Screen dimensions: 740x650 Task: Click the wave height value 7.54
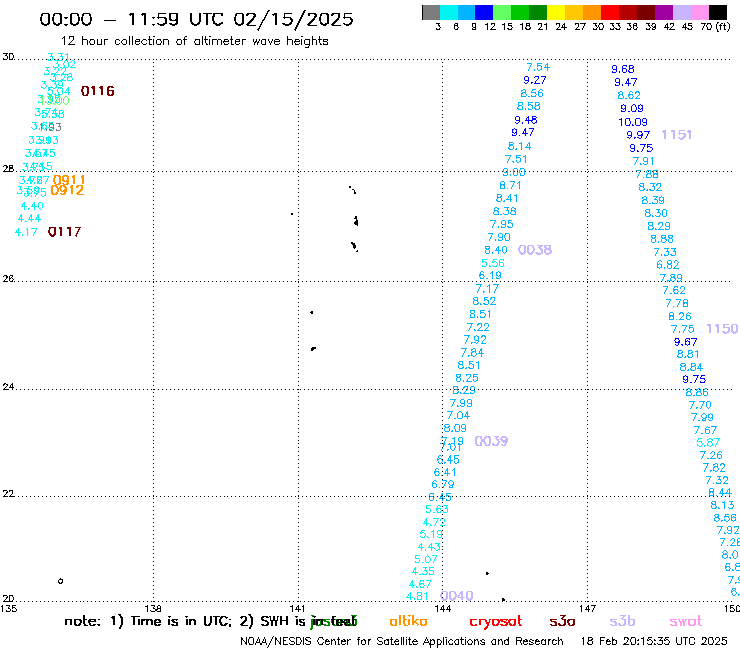538,67
